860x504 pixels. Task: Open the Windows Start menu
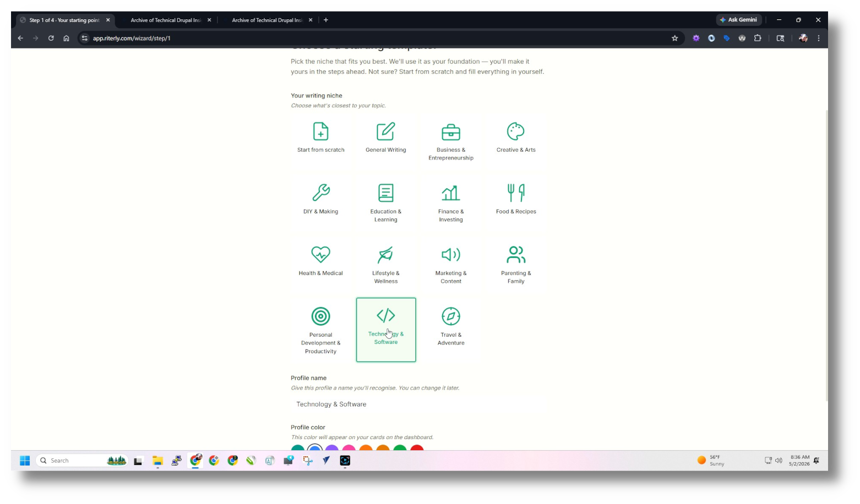pos(25,461)
